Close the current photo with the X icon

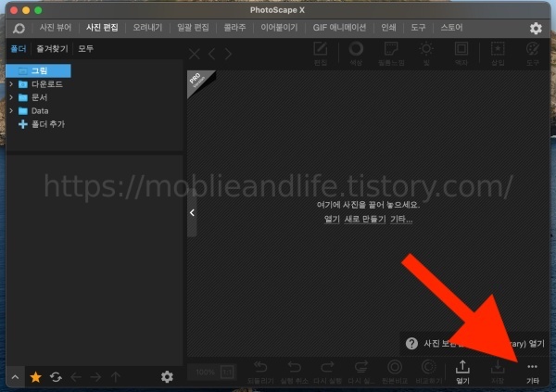coord(195,54)
